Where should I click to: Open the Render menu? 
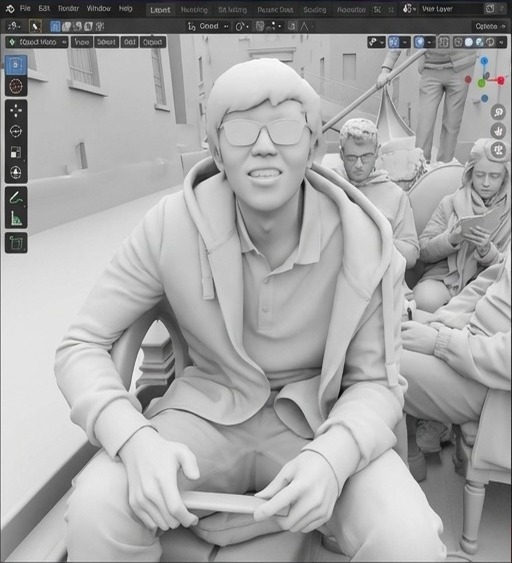pos(68,8)
